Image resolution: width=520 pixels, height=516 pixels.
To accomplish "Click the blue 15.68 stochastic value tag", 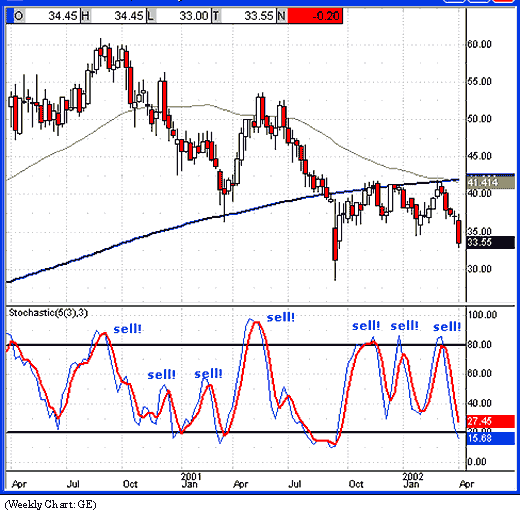I will pyautogui.click(x=491, y=438).
